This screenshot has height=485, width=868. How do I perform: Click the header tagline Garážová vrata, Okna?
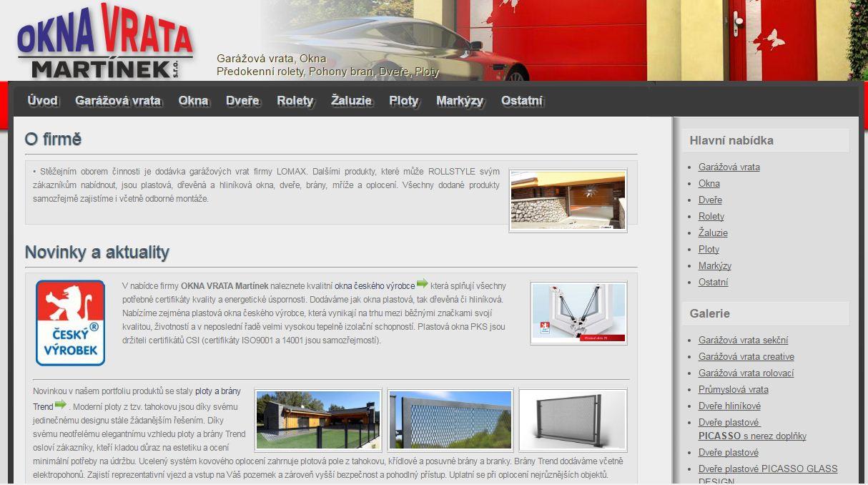tap(272, 59)
